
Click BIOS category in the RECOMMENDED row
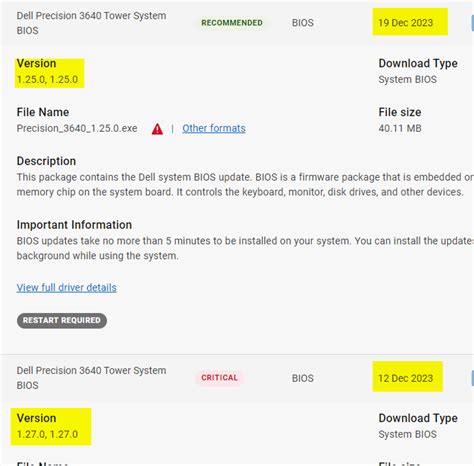point(303,23)
